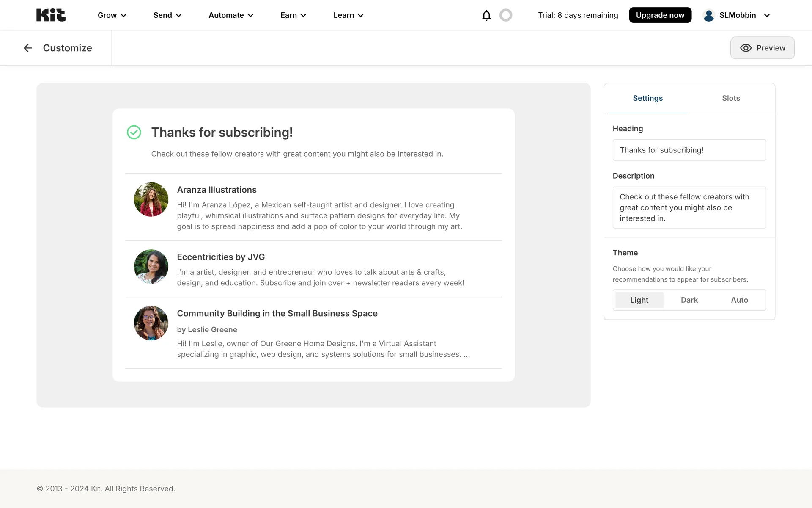
Task: Click the SLMobbin user avatar icon
Action: click(709, 15)
